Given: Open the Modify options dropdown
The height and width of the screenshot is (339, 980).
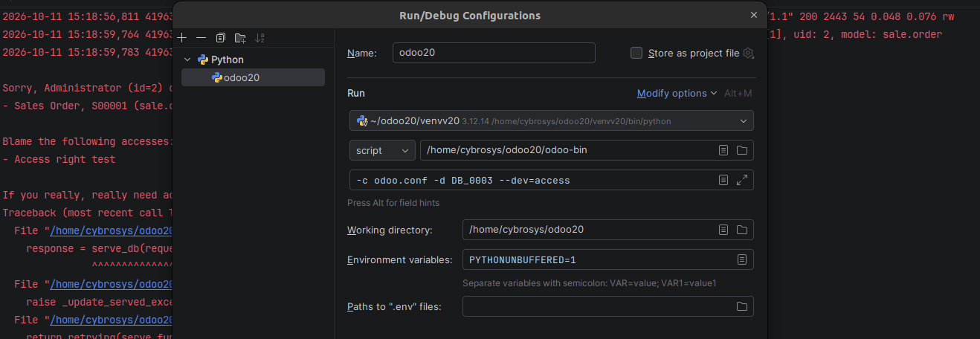Looking at the screenshot, I should click(677, 93).
